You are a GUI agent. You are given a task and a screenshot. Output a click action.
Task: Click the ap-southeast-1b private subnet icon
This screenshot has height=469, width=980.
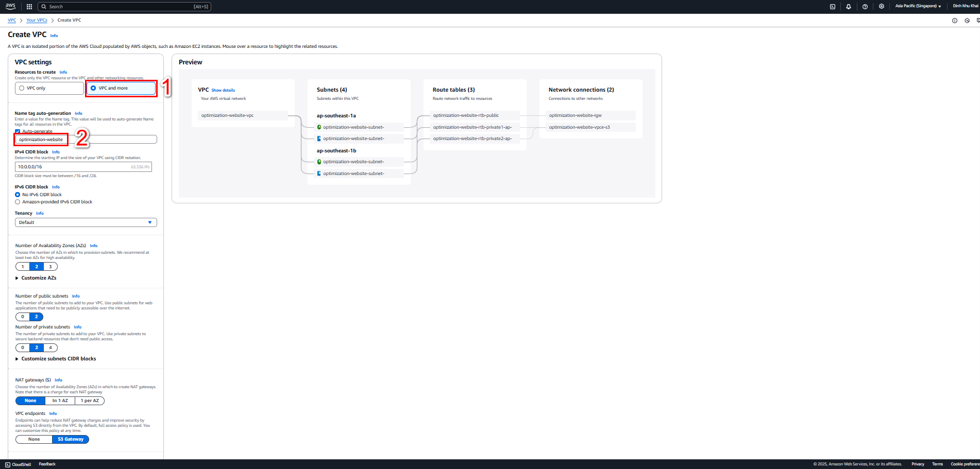pyautogui.click(x=319, y=173)
